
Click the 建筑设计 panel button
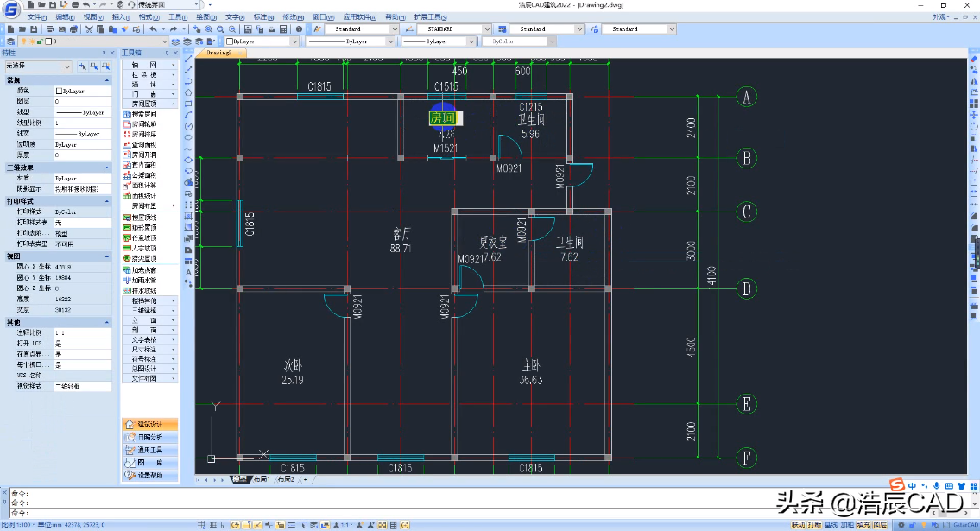point(149,424)
